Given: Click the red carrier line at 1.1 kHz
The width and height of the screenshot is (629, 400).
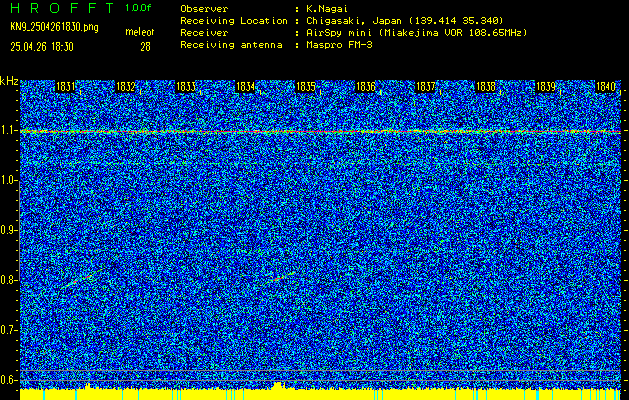Looking at the screenshot, I should (321, 131).
